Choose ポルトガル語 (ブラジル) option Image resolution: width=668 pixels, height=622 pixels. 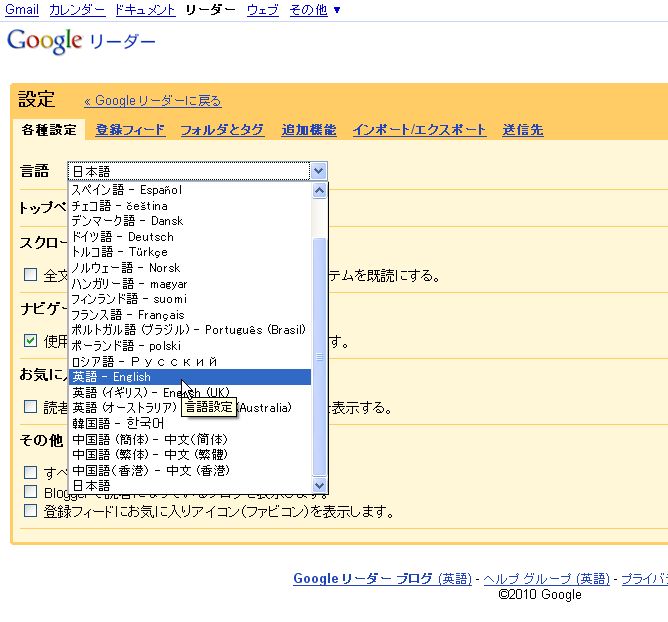190,330
